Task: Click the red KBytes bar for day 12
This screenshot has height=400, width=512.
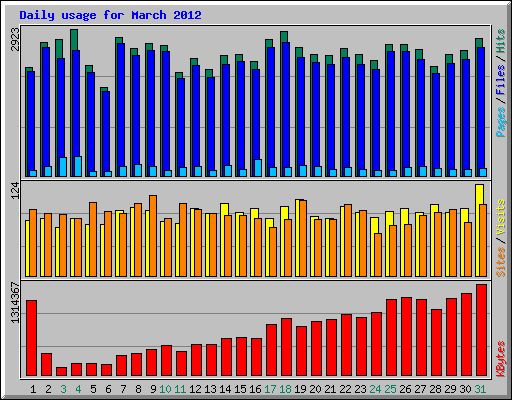Action: 197,360
